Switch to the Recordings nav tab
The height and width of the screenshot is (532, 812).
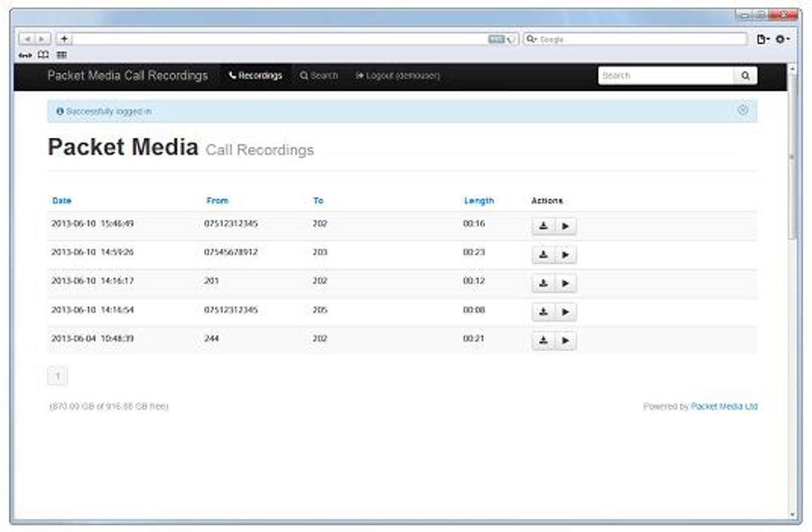(x=256, y=75)
